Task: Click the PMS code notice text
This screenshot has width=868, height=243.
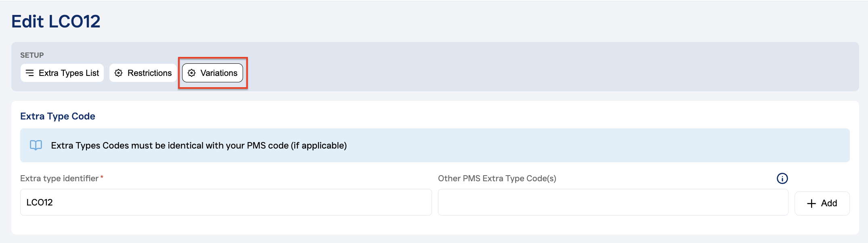Action: tap(199, 146)
